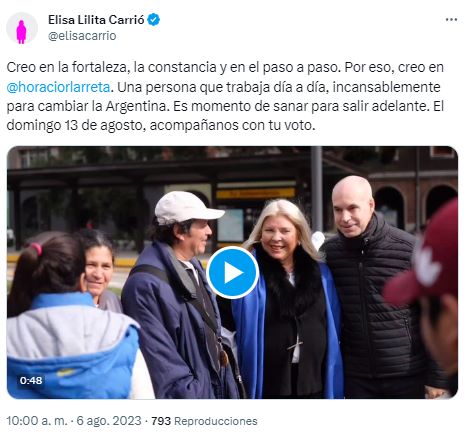Click the first line starting "Creo en la fortaleza"
The height and width of the screenshot is (434, 467).
tap(225, 68)
